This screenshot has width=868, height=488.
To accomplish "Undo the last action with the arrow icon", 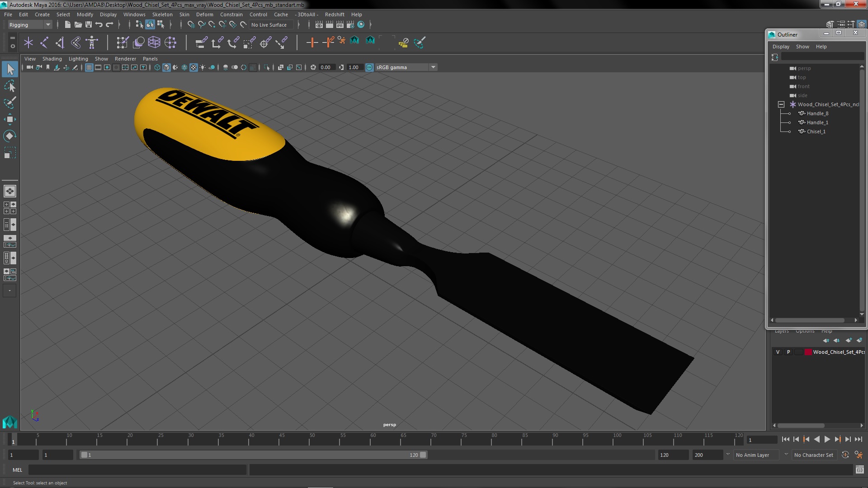I will coord(99,25).
